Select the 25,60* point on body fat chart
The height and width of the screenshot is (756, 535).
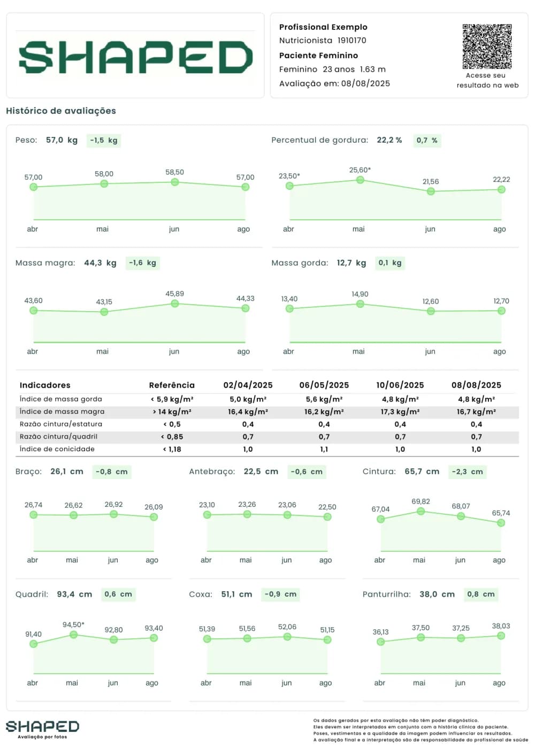tap(360, 180)
